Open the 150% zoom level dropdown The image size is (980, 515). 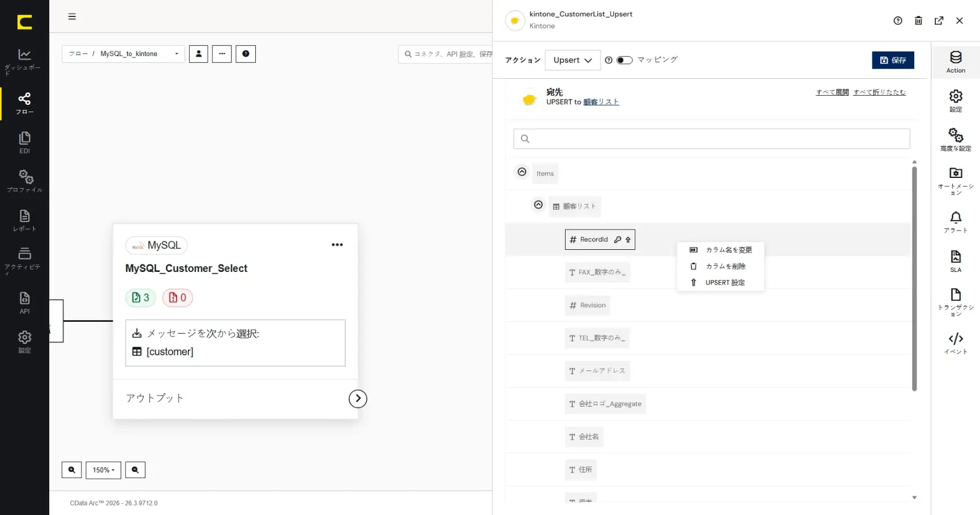click(x=104, y=470)
